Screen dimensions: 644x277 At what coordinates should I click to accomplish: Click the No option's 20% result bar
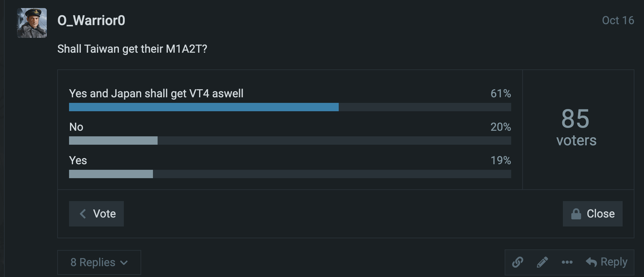pyautogui.click(x=113, y=141)
